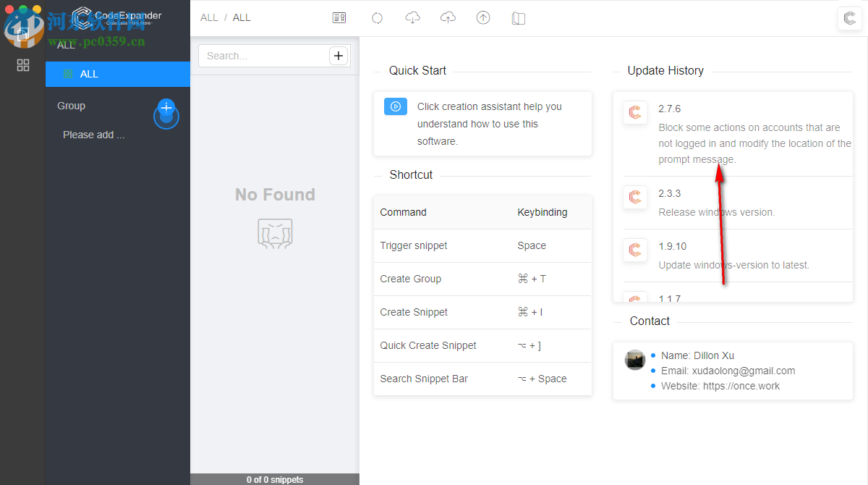
Task: Select the ALL item in the sidebar
Action: point(89,74)
